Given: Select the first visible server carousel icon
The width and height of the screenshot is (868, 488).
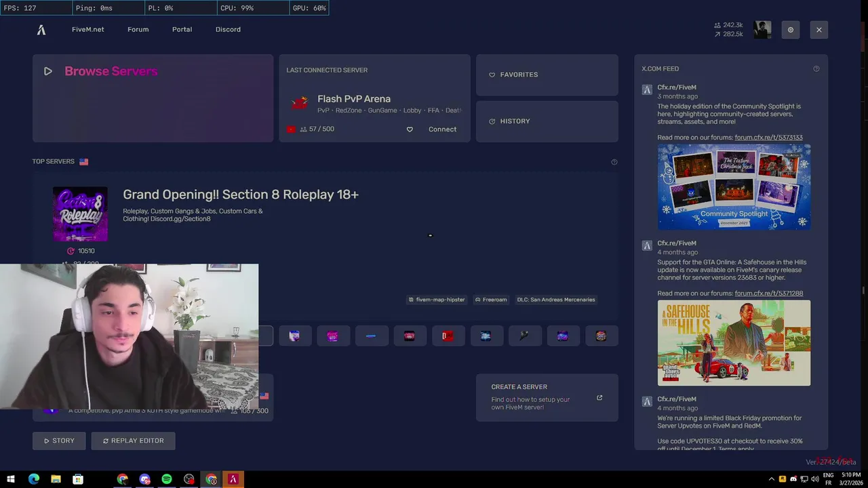Looking at the screenshot, I should (x=295, y=336).
